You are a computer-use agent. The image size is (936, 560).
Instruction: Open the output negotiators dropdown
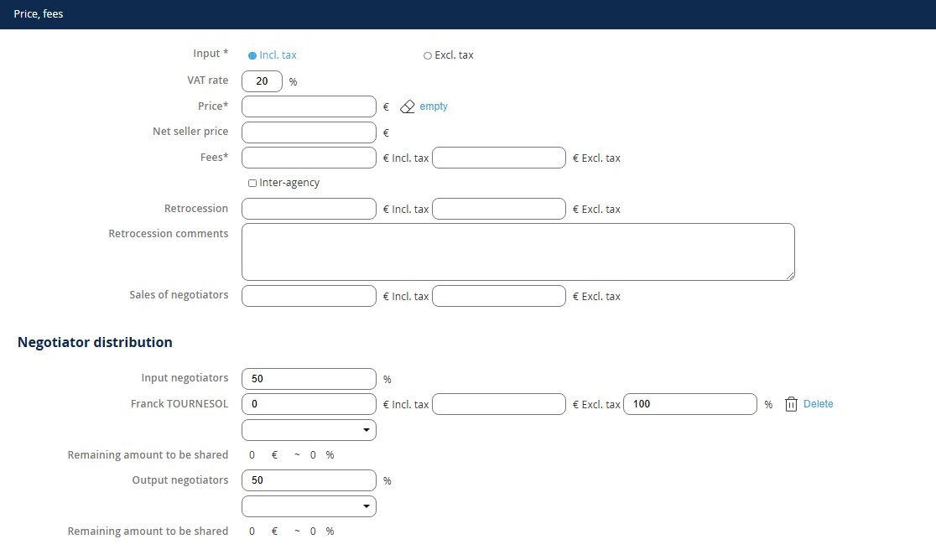309,506
